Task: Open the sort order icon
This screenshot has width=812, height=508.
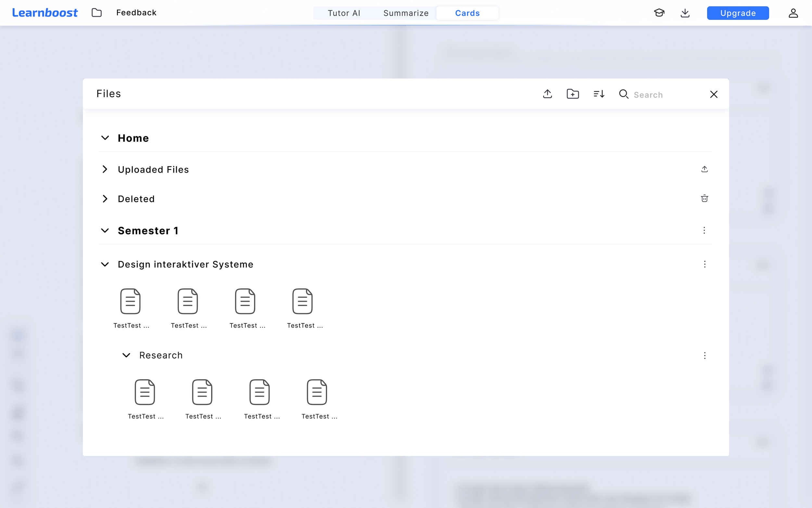Action: tap(599, 94)
